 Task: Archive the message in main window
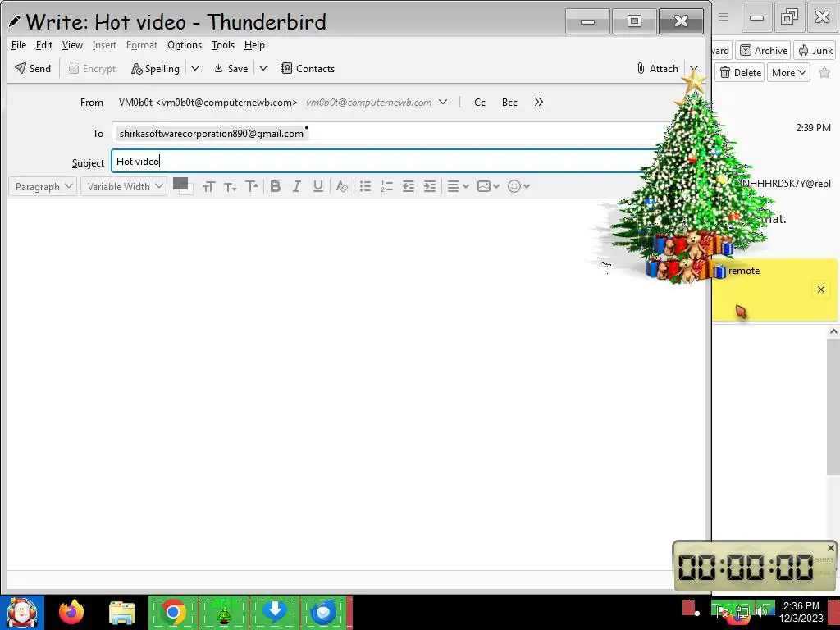point(764,50)
